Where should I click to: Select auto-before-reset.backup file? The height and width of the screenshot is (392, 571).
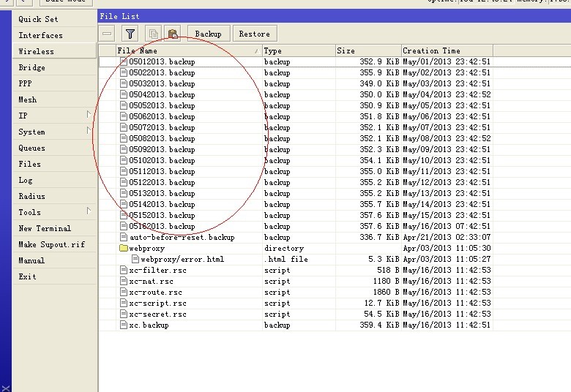pyautogui.click(x=182, y=237)
